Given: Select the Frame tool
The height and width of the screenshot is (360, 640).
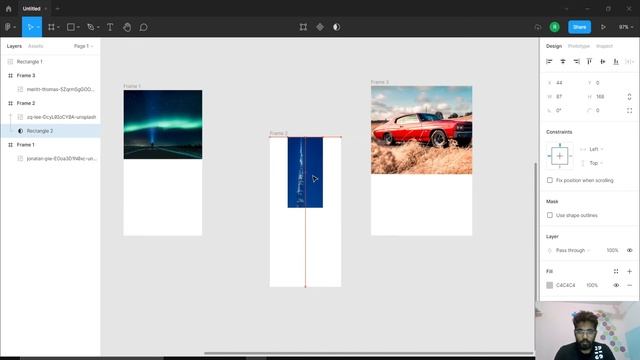Looking at the screenshot, I should click(51, 27).
